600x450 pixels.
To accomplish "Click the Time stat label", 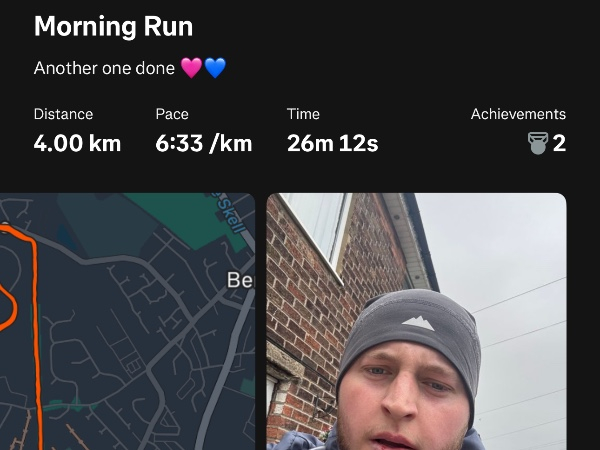I will point(303,114).
